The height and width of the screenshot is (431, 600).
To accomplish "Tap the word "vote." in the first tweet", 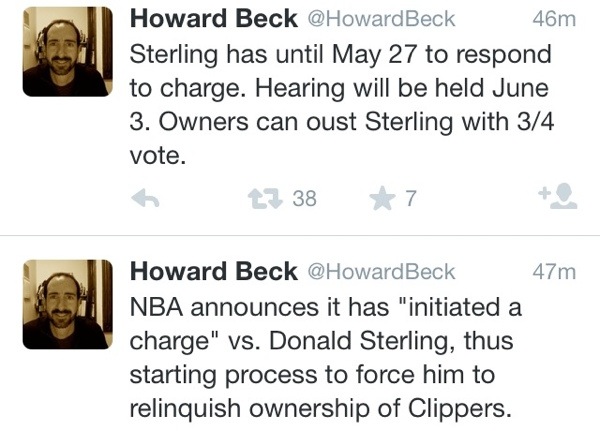I will 158,156.
